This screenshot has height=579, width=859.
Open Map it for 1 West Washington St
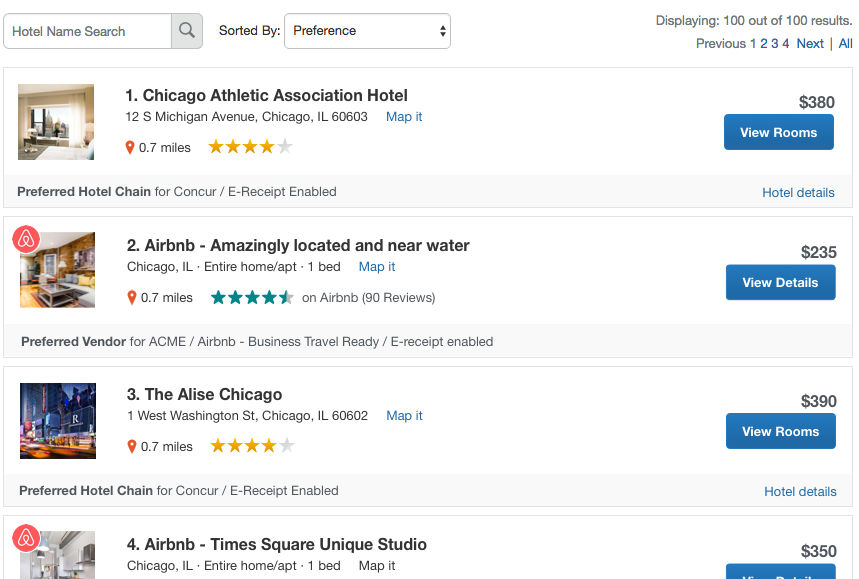point(404,416)
